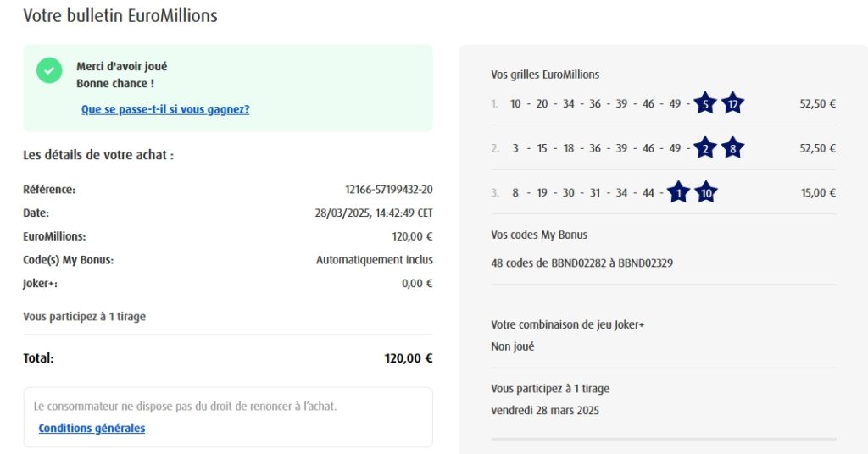Open 'Que se passe-t-il si vous gagnez?' link
The image size is (868, 454).
(x=165, y=109)
